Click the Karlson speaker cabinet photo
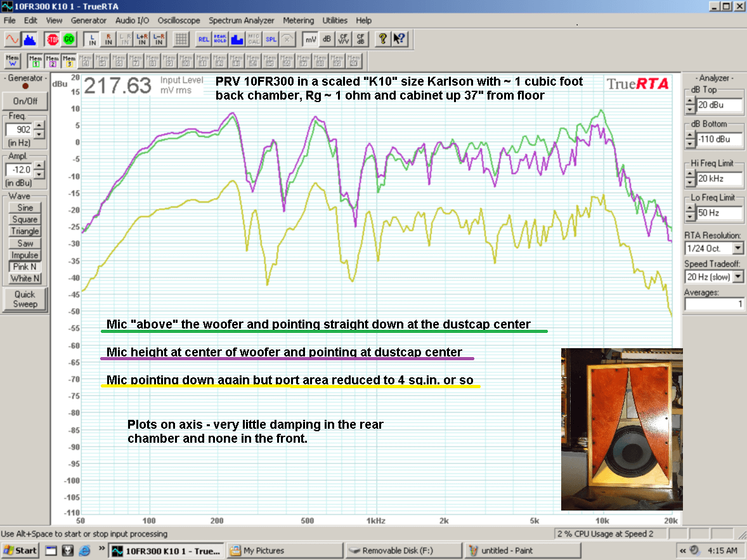The width and height of the screenshot is (747, 560). (621, 429)
